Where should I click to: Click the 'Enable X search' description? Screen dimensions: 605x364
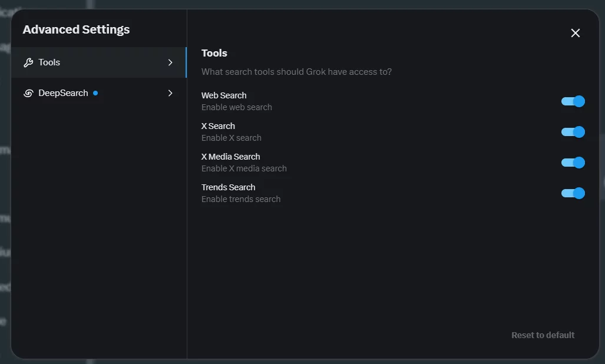pyautogui.click(x=231, y=138)
